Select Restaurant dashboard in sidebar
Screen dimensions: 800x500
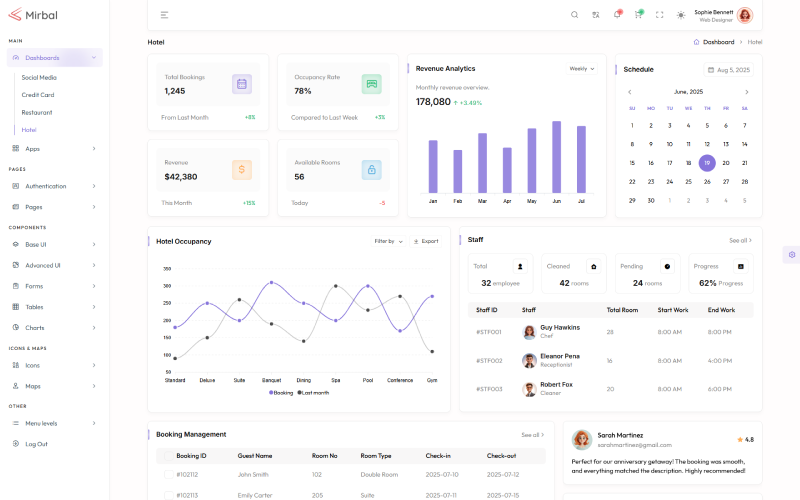point(37,112)
